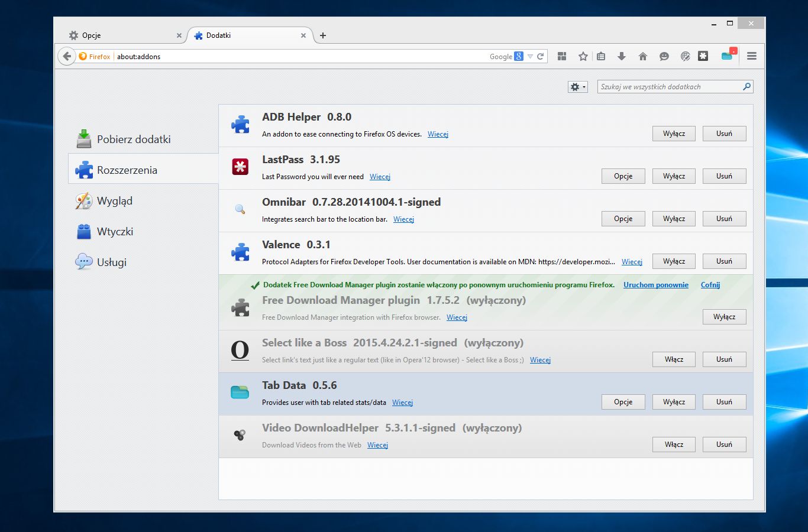Open the Wygląd category
The width and height of the screenshot is (808, 532).
tap(144, 201)
